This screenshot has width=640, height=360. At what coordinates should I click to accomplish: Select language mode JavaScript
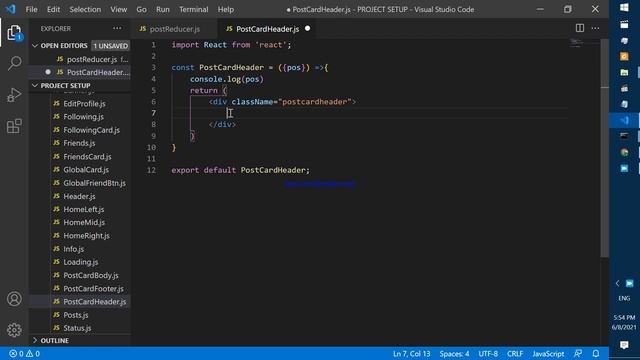tap(548, 353)
